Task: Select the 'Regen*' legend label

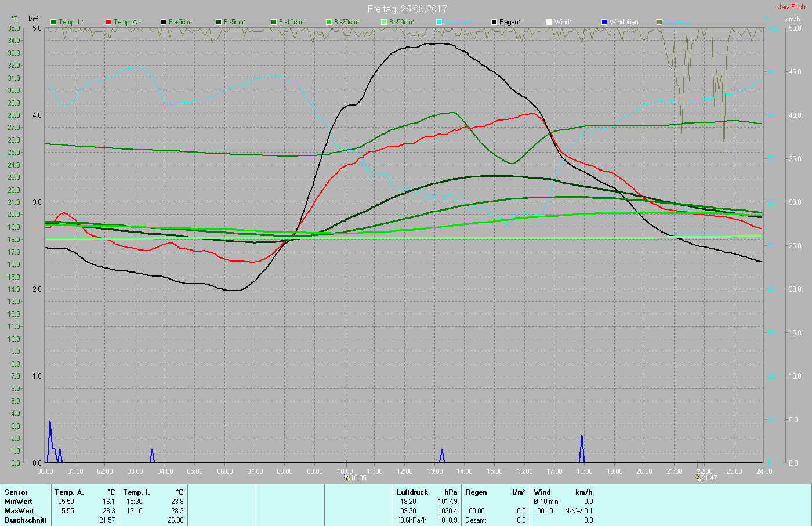Action: coord(510,22)
